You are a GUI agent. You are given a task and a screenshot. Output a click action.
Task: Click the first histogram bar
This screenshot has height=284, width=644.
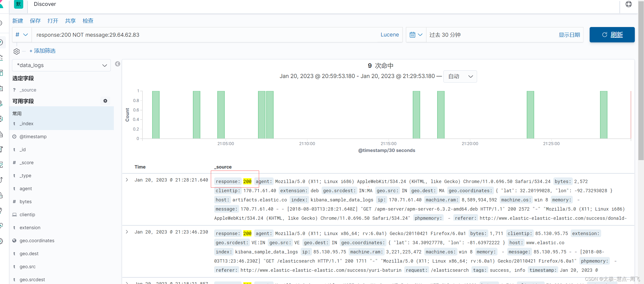click(156, 115)
